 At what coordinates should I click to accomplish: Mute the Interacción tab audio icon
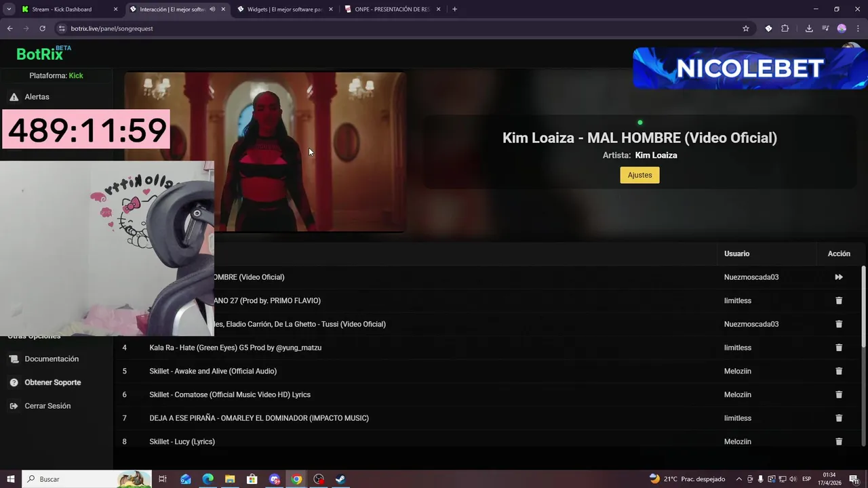(212, 9)
